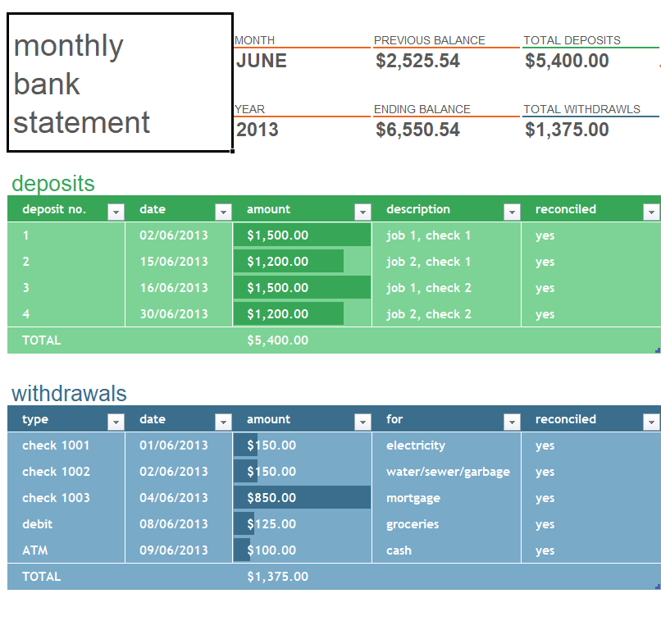Image resolution: width=661 pixels, height=644 pixels.
Task: Open the description column filter dropdown
Action: pyautogui.click(x=512, y=212)
